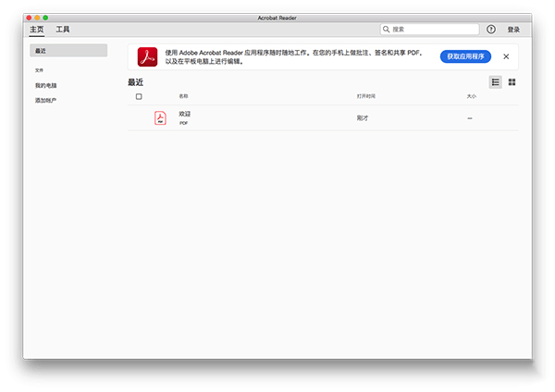Open the 工具 tab
This screenshot has height=392, width=555.
pos(63,30)
